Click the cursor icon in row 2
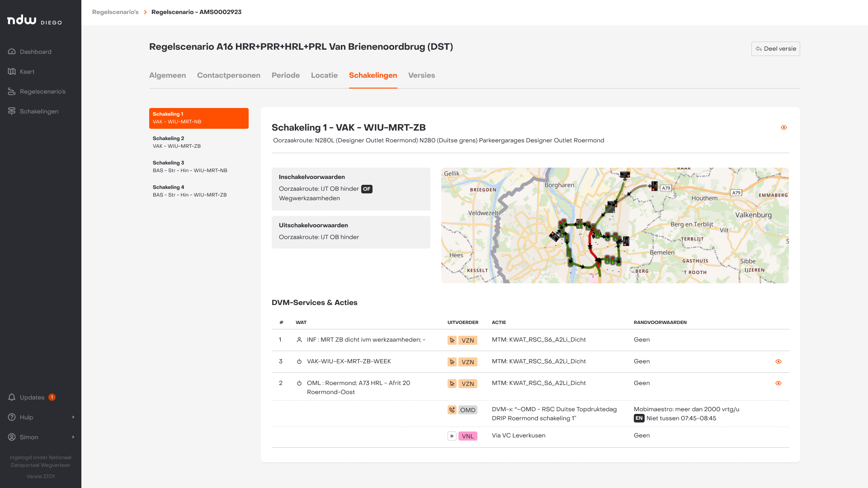The height and width of the screenshot is (488, 868). 452,384
